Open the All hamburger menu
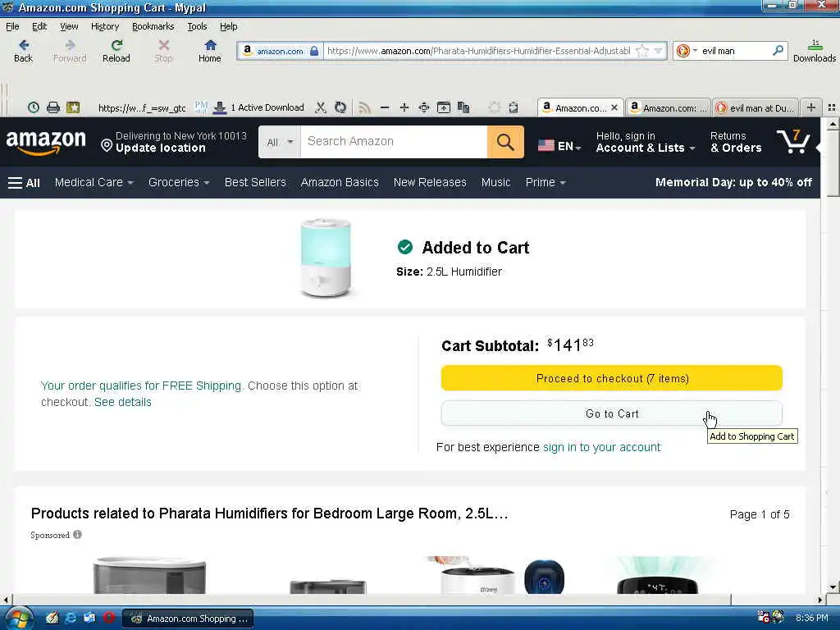The height and width of the screenshot is (630, 840). 24,183
